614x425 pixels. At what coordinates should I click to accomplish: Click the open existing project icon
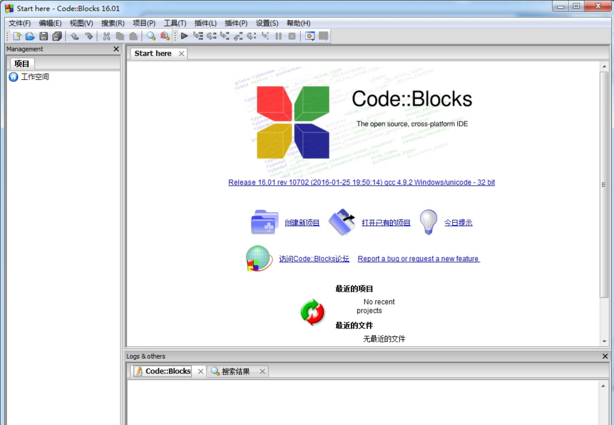[x=341, y=222]
